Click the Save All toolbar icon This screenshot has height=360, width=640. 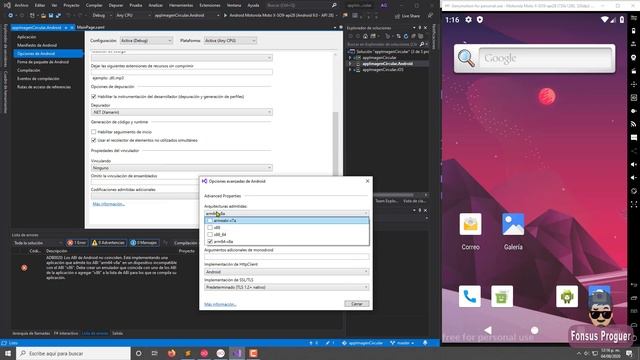[x=58, y=15]
